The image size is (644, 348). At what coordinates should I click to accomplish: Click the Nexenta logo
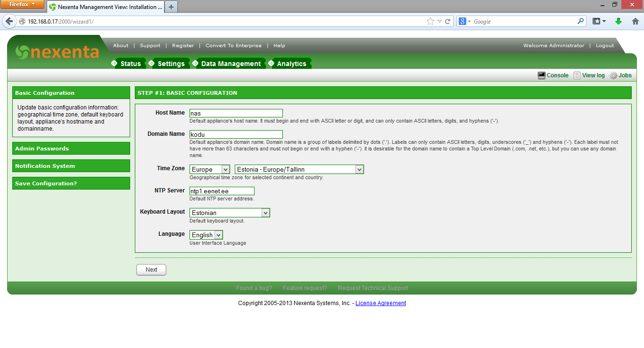(x=57, y=52)
